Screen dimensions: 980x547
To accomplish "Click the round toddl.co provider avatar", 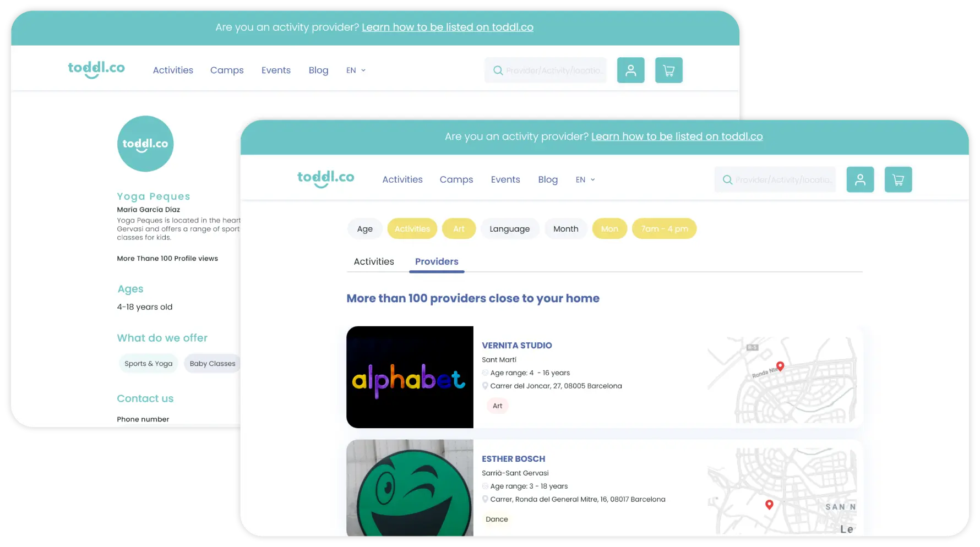I will point(145,144).
